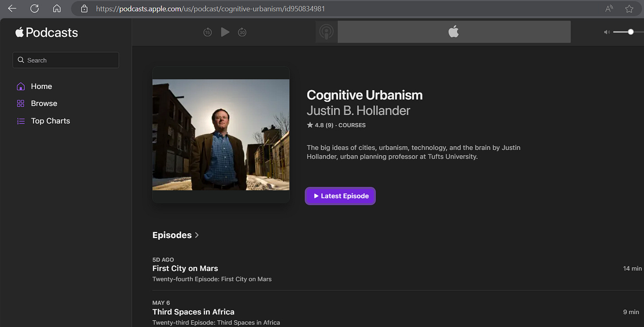
Task: Focus the Search field in the sidebar
Action: (66, 60)
